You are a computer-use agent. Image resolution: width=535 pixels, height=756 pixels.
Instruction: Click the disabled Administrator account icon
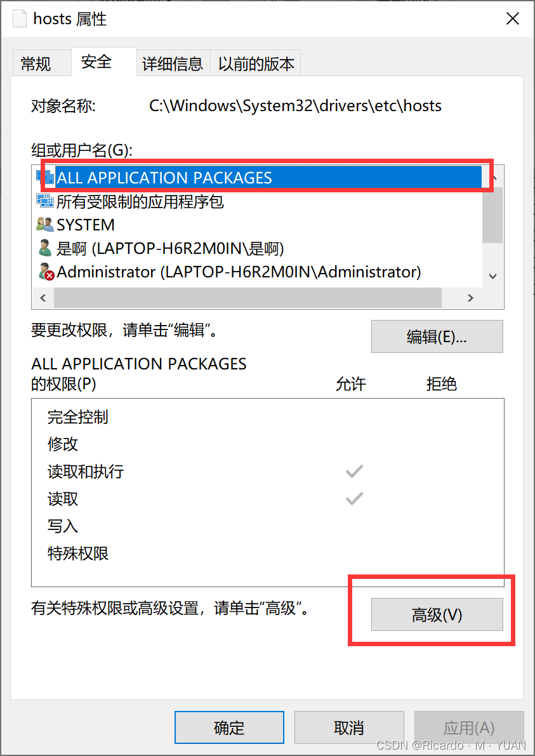click(x=46, y=272)
